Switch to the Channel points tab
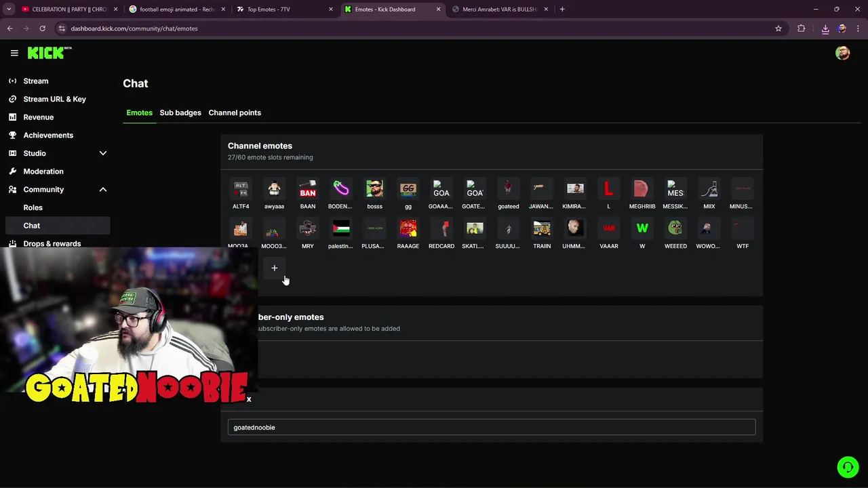Screen dimensions: 868x488 (x=235, y=113)
